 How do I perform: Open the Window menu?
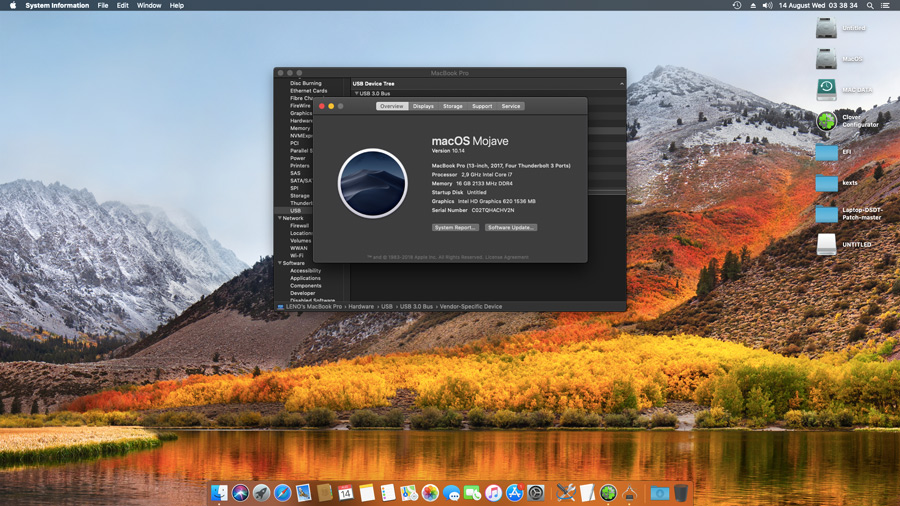(148, 6)
